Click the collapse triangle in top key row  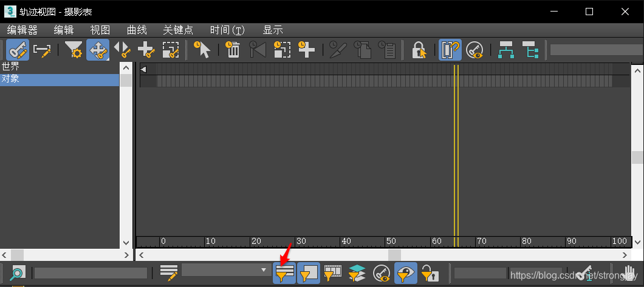pos(143,69)
